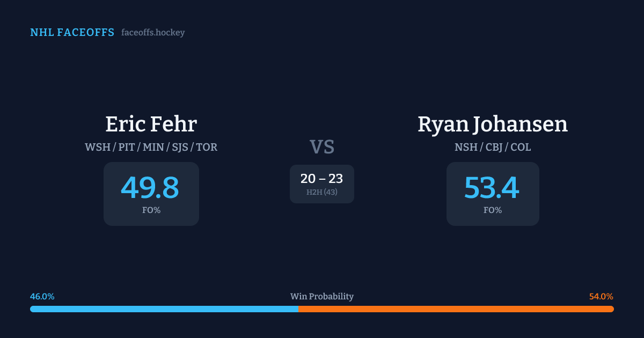
Task: Click the H2H (43) label
Action: click(321, 192)
